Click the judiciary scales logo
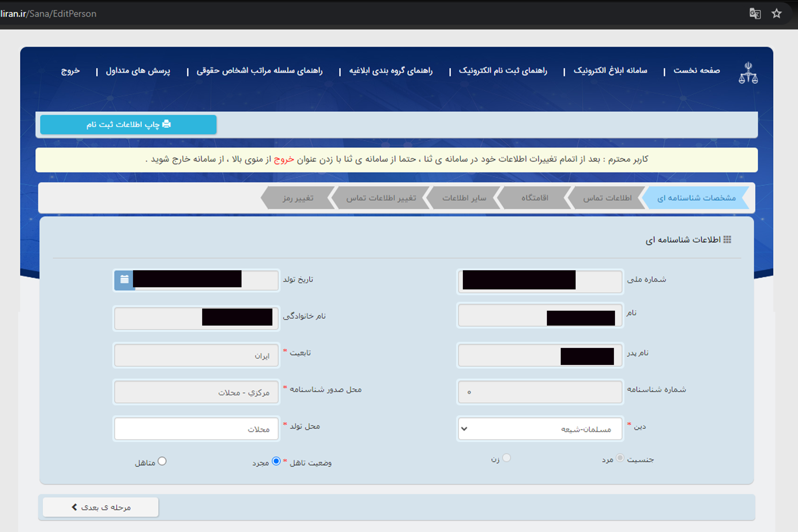Screen dimensions: 798x532 click(748, 73)
